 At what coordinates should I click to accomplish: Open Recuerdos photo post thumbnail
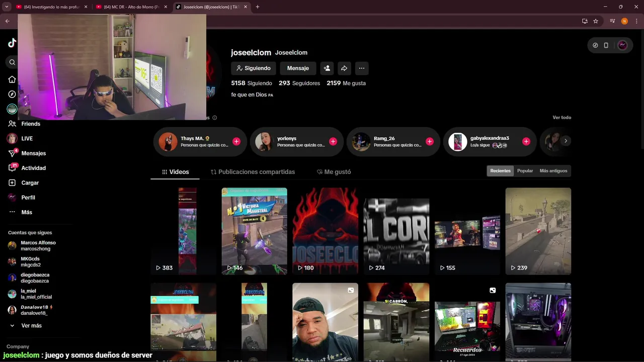(x=467, y=322)
